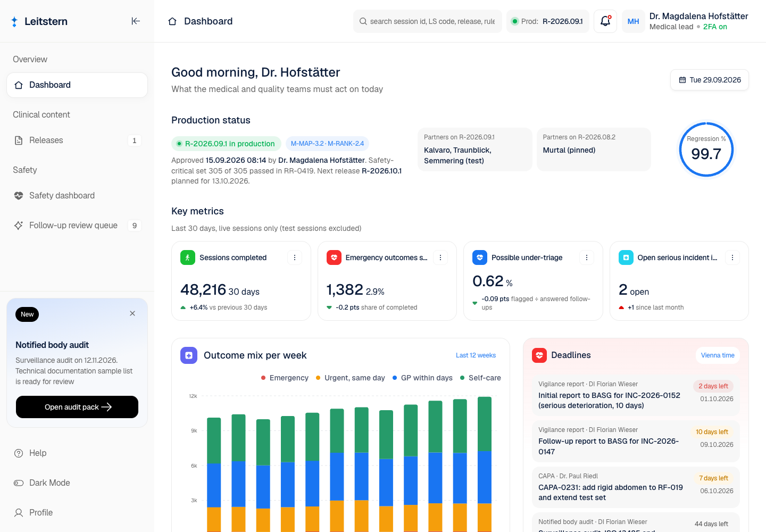766x532 pixels.
Task: Toggle the Emergency series in the legend
Action: pyautogui.click(x=285, y=378)
